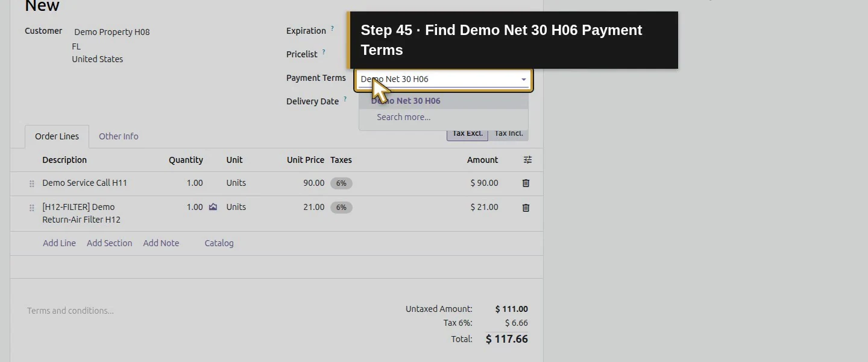Toggle Tax Excl. display mode
Viewport: 868px width, 362px height.
click(467, 133)
